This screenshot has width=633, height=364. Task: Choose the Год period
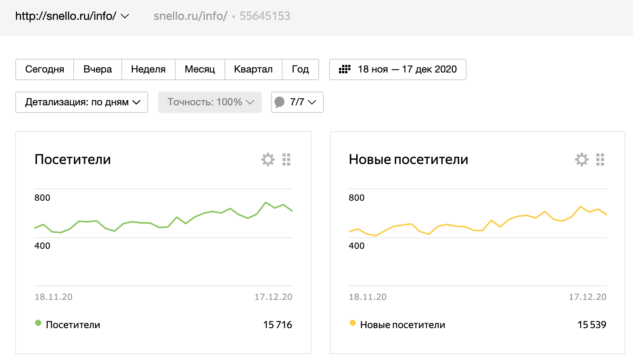click(x=300, y=69)
